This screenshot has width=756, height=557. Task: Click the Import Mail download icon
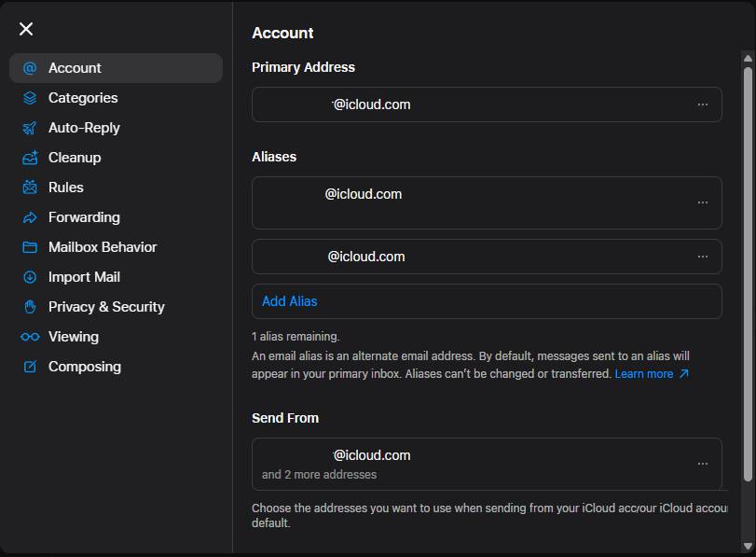(29, 276)
